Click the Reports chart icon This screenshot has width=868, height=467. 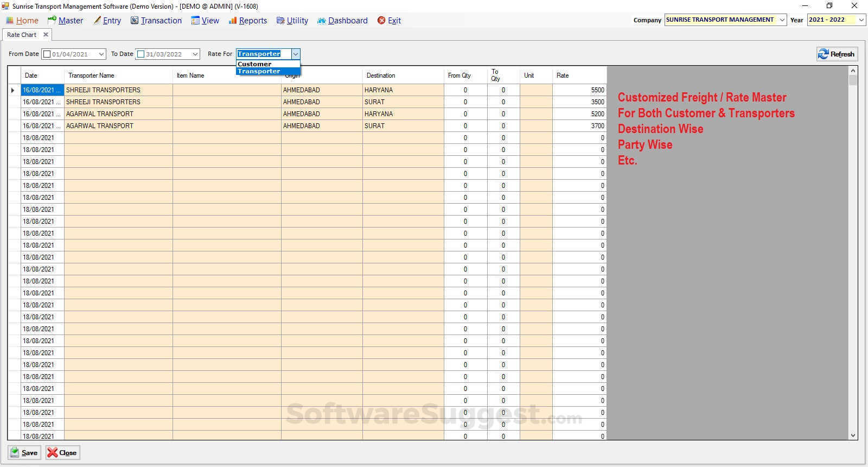pos(233,21)
